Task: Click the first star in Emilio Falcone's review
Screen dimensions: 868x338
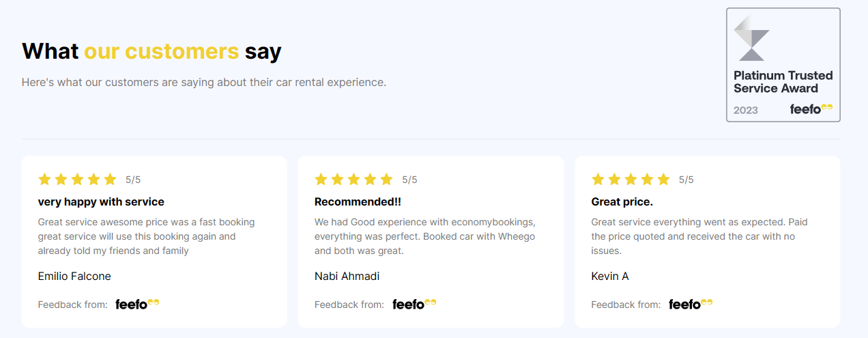Action: pyautogui.click(x=45, y=180)
